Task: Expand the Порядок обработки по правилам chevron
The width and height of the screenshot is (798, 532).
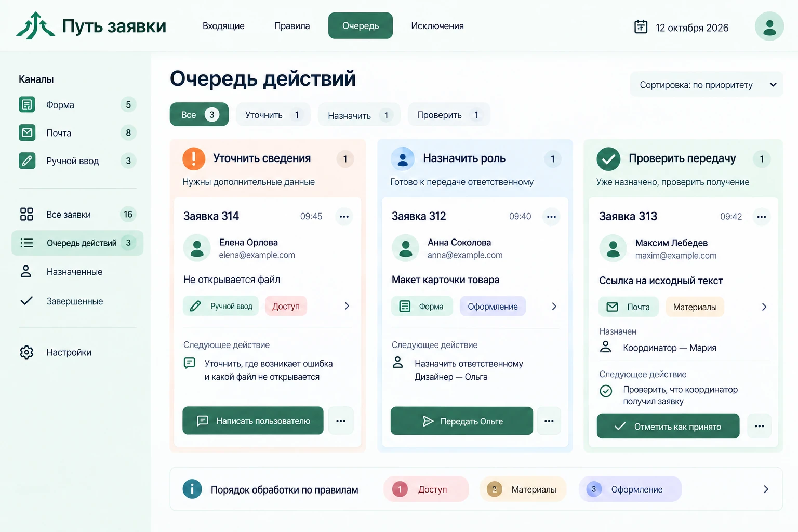Action: (x=766, y=489)
